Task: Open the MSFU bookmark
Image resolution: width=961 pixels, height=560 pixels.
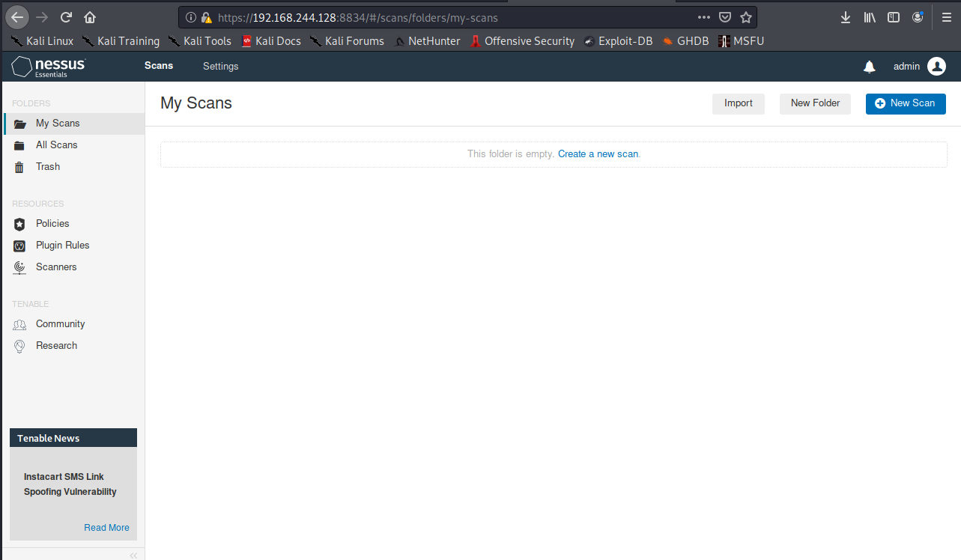Action: [x=741, y=41]
